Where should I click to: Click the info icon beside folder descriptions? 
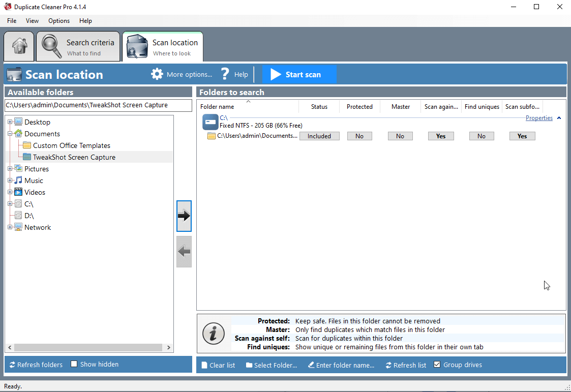click(x=214, y=334)
